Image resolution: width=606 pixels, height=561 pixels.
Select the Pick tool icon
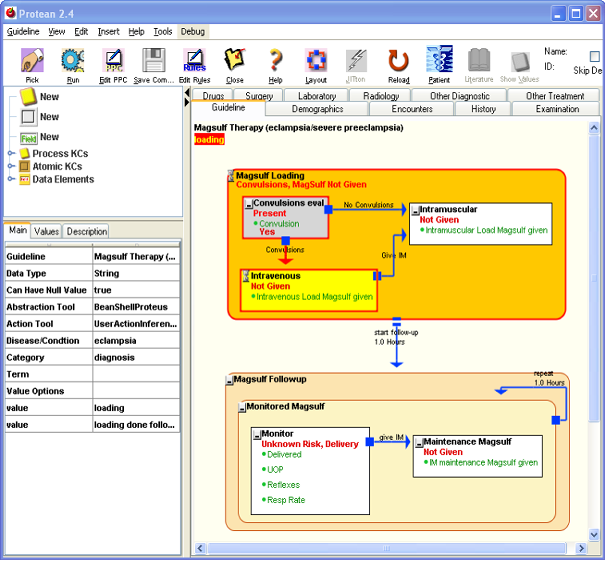(32, 62)
